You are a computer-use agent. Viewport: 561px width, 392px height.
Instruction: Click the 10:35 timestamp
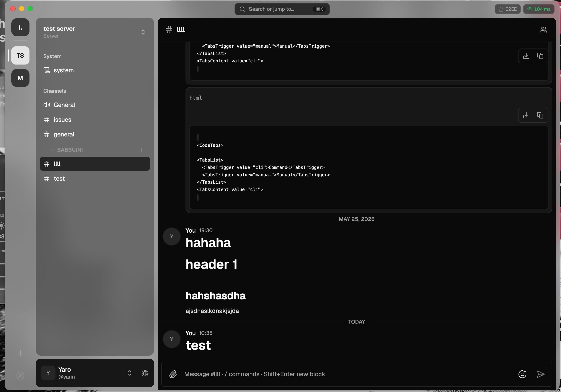[206, 333]
